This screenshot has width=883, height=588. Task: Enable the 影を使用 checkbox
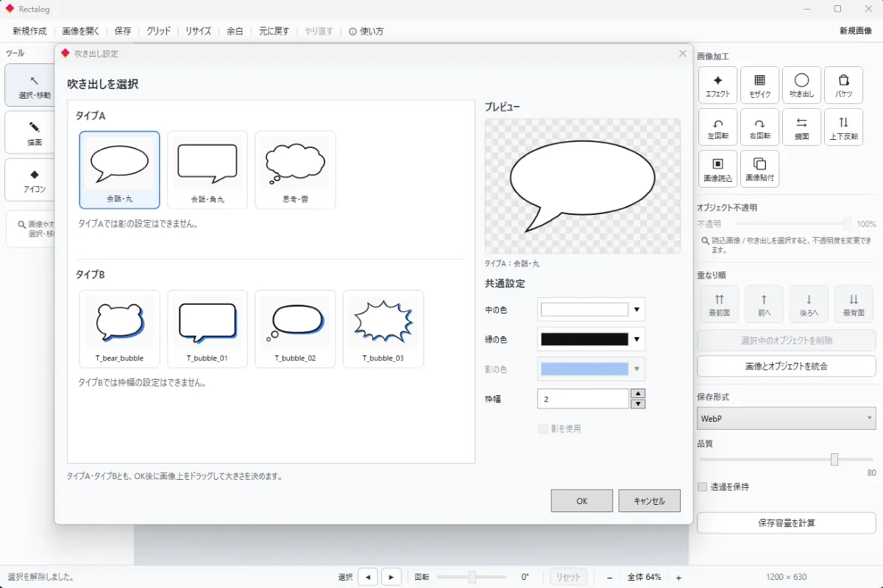click(543, 428)
